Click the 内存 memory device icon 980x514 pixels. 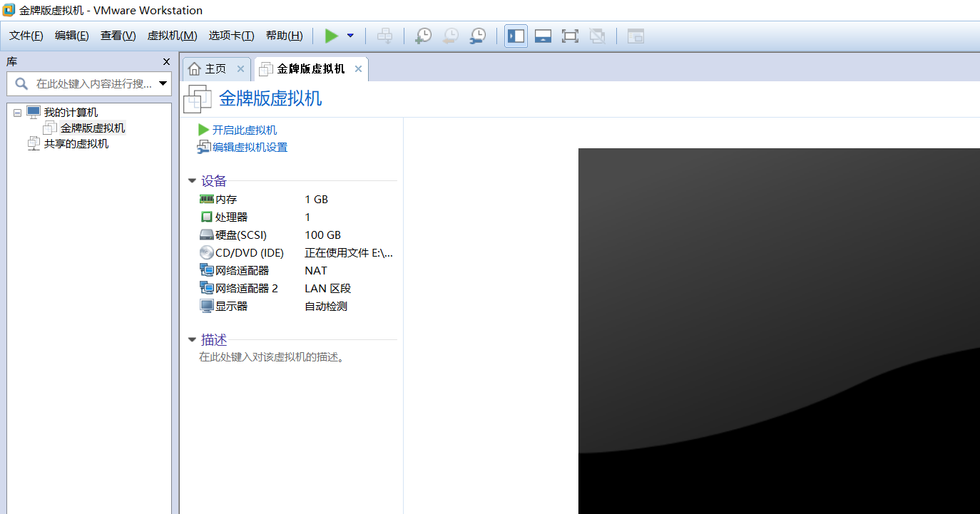[207, 199]
